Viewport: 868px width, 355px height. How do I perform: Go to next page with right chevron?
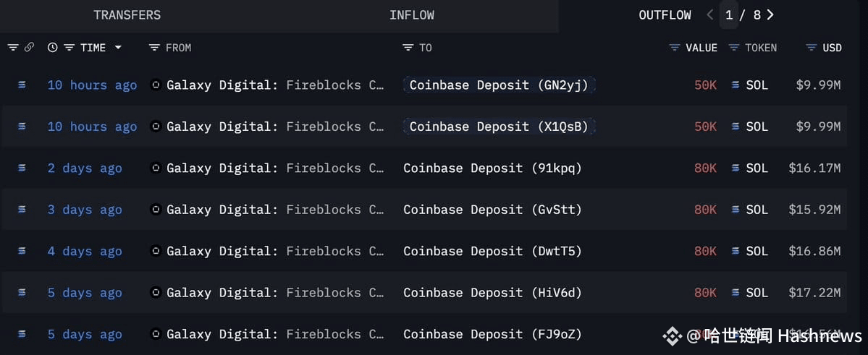(x=770, y=15)
